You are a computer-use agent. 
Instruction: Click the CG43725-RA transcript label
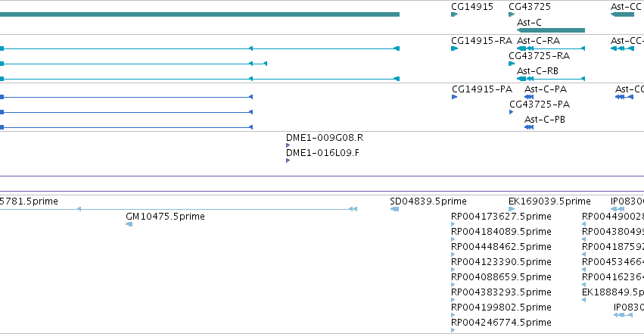point(539,56)
